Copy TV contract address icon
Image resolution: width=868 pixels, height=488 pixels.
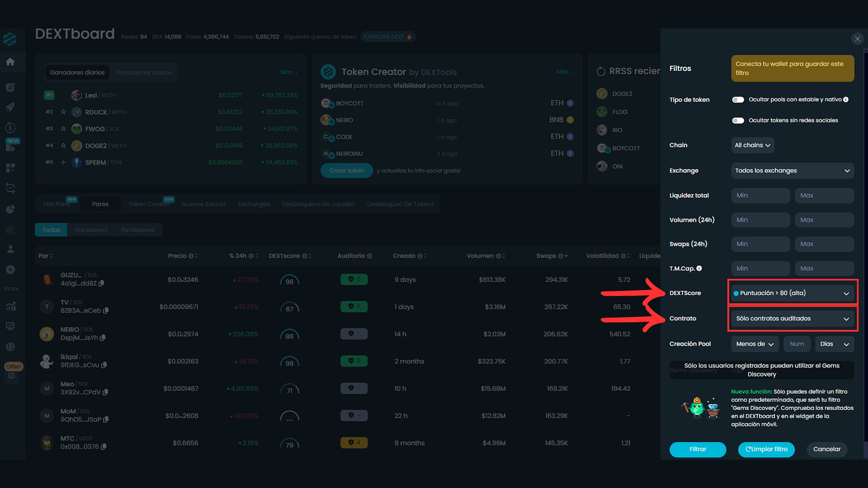[106, 310]
